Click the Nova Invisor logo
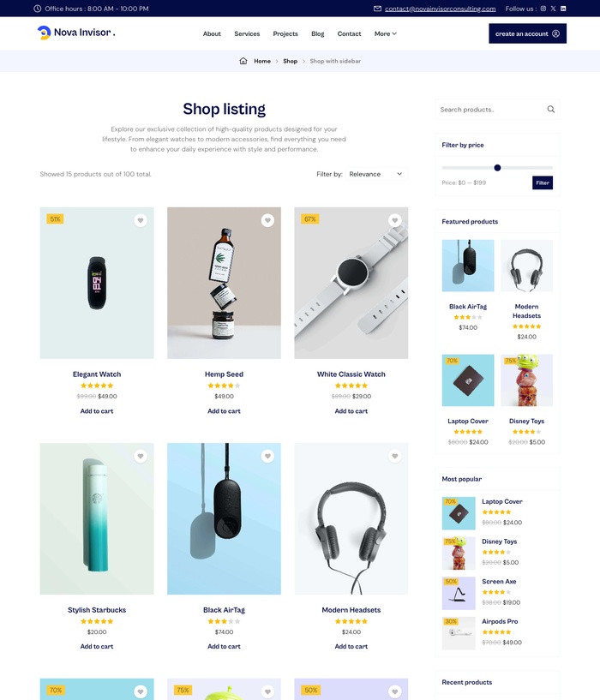The height and width of the screenshot is (700, 600). pyautogui.click(x=76, y=33)
